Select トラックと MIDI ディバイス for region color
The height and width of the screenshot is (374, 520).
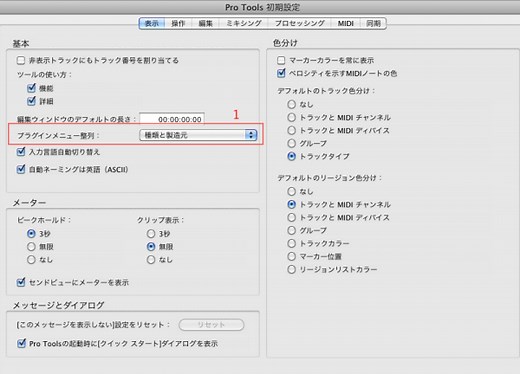pyautogui.click(x=292, y=217)
